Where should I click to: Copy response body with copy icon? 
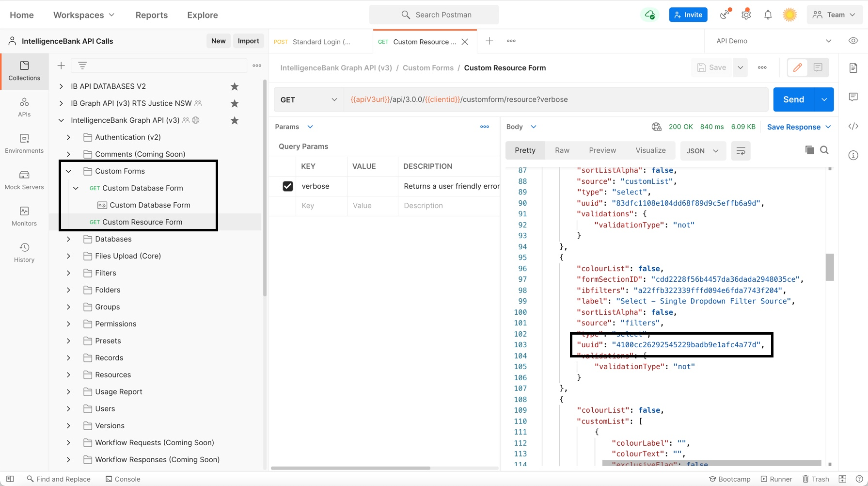click(x=809, y=150)
